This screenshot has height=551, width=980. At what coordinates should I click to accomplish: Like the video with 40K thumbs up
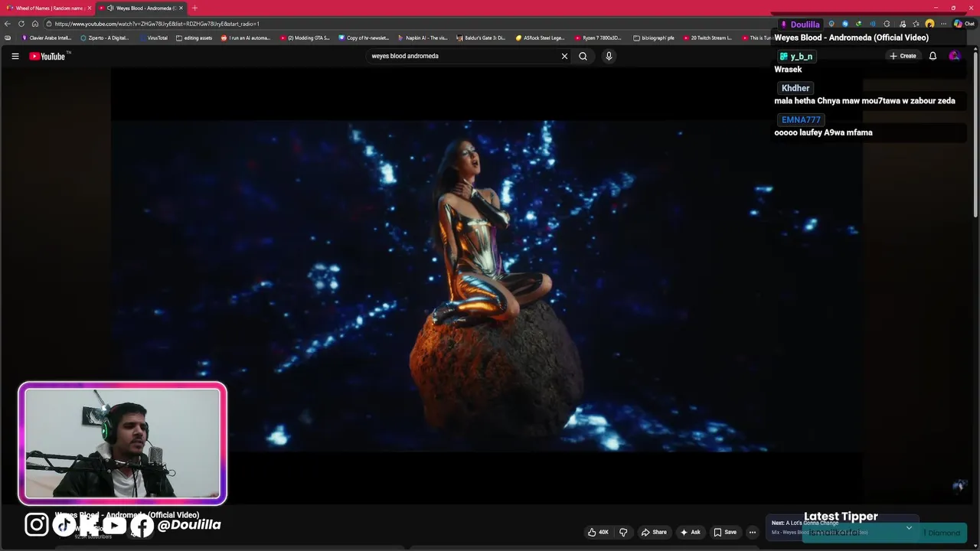coord(598,532)
